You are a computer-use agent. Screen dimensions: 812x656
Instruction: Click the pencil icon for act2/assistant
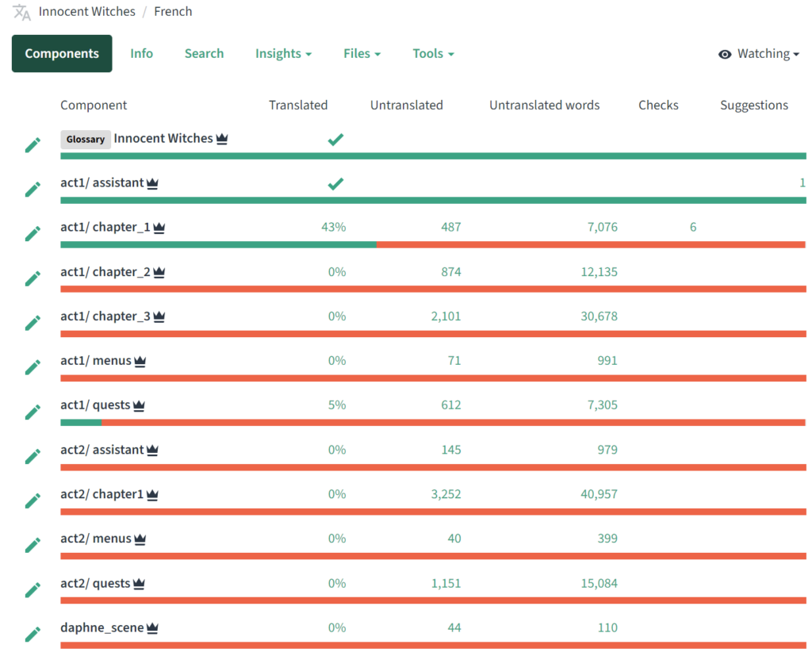point(33,457)
